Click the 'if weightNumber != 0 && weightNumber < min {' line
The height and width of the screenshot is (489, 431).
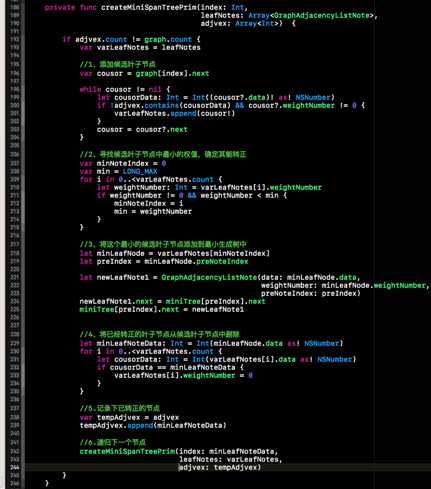[192, 195]
